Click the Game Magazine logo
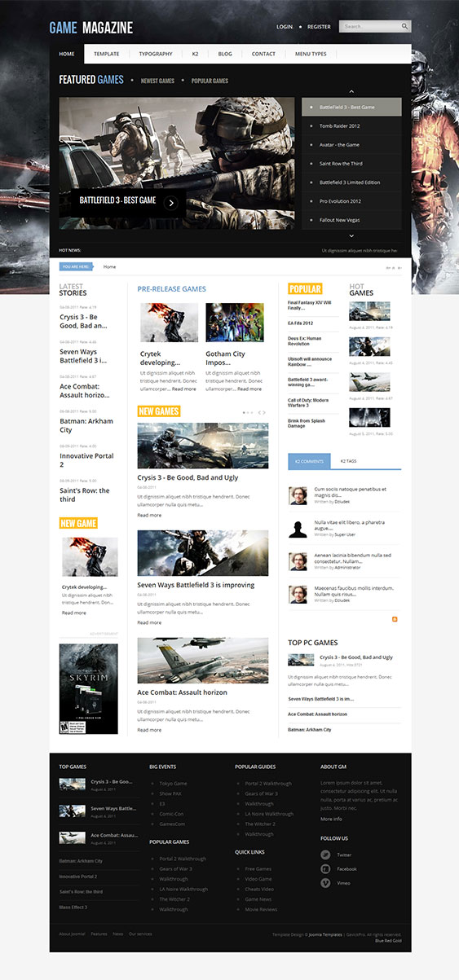459x980 pixels. (90, 28)
